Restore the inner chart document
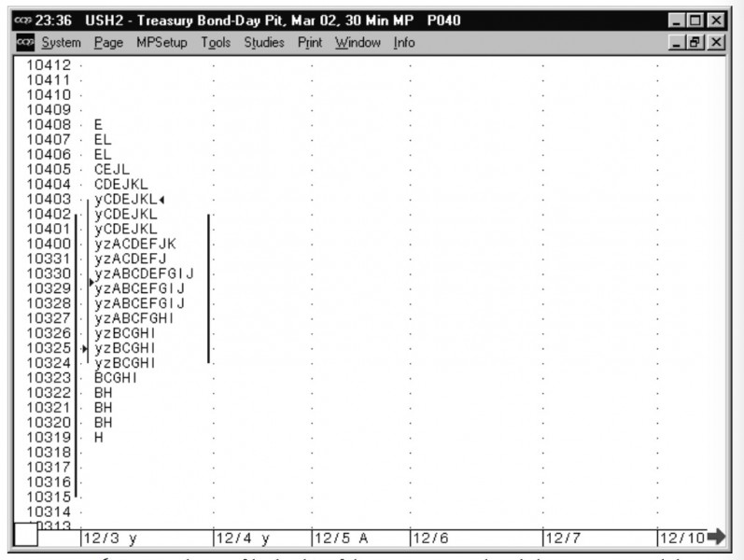 pos(695,43)
